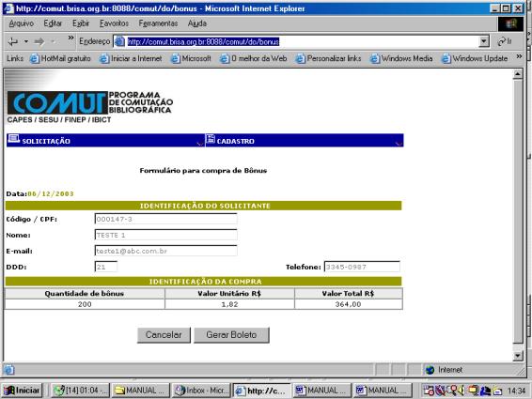Click the Solicitação menu computer icon
Viewport: 532px width, 399px height.
13,139
